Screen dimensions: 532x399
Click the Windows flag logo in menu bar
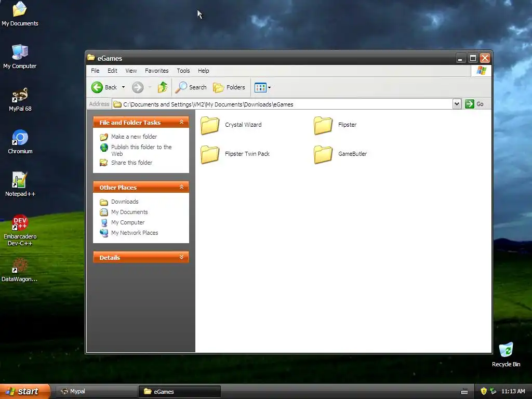pyautogui.click(x=481, y=71)
